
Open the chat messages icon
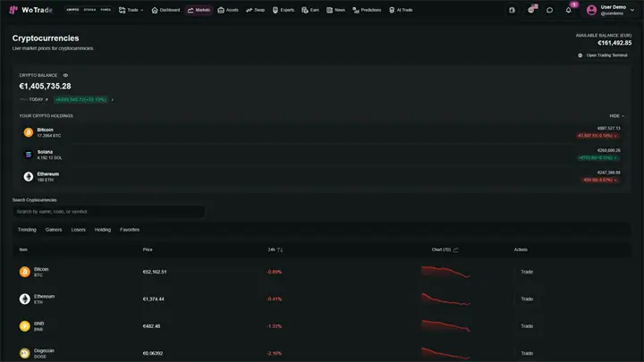coord(549,10)
